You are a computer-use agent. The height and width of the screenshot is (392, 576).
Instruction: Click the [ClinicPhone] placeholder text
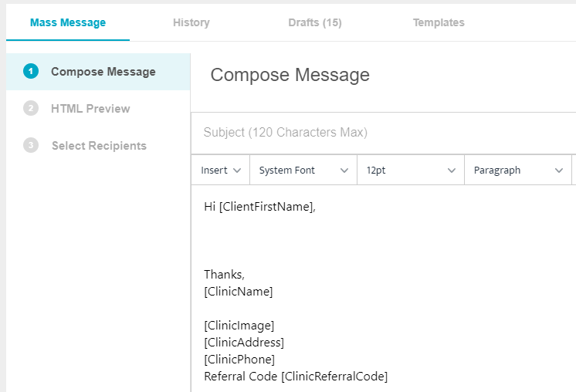(239, 360)
